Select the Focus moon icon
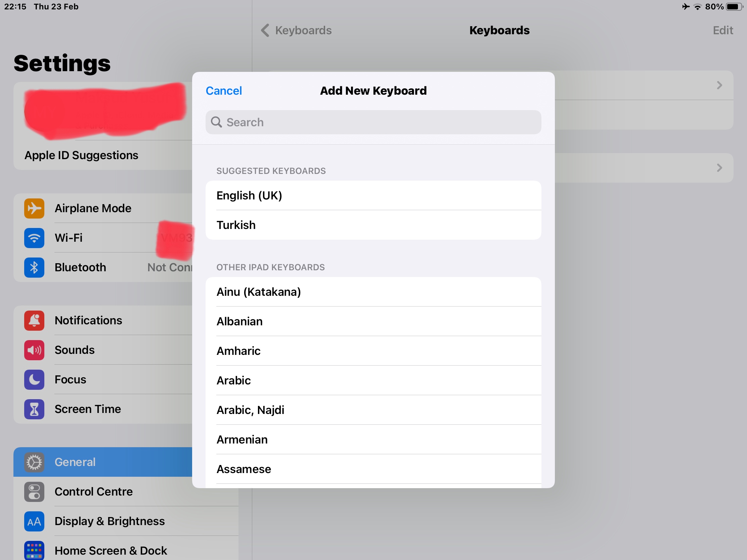The image size is (747, 560). [34, 379]
